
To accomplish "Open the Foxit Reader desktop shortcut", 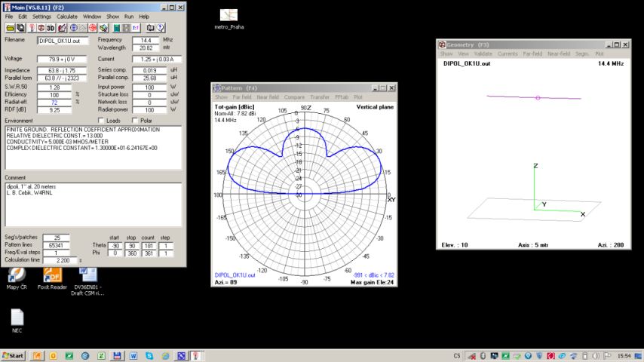I will pyautogui.click(x=52, y=275).
